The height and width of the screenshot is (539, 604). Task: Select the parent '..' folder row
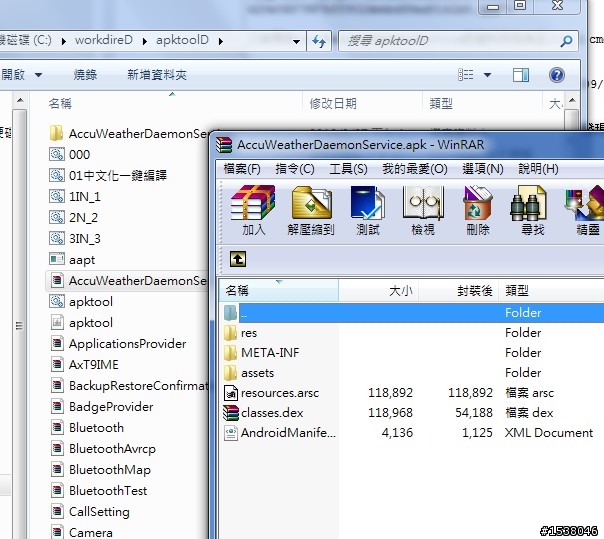(413, 313)
